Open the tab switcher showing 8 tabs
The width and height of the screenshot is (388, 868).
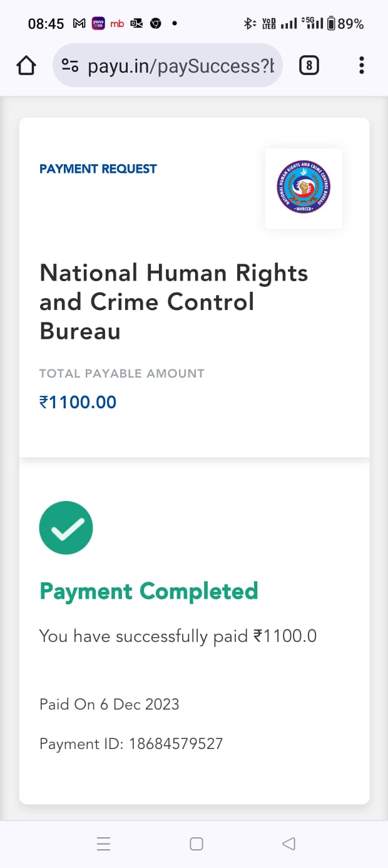point(309,65)
